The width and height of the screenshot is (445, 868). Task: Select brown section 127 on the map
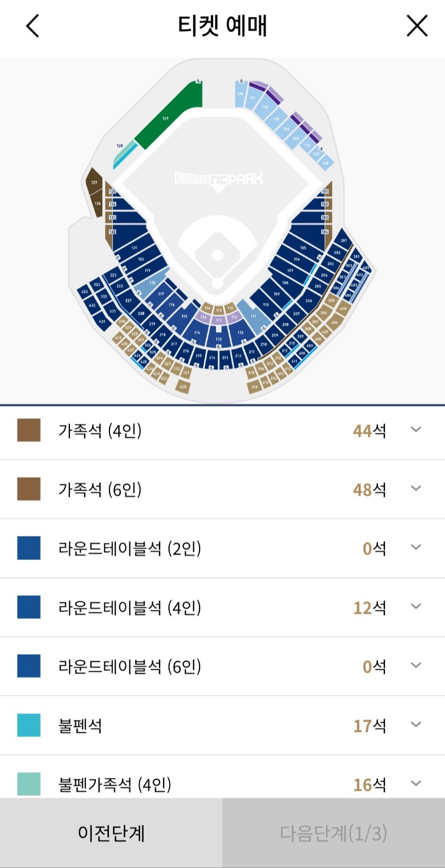coord(94,183)
